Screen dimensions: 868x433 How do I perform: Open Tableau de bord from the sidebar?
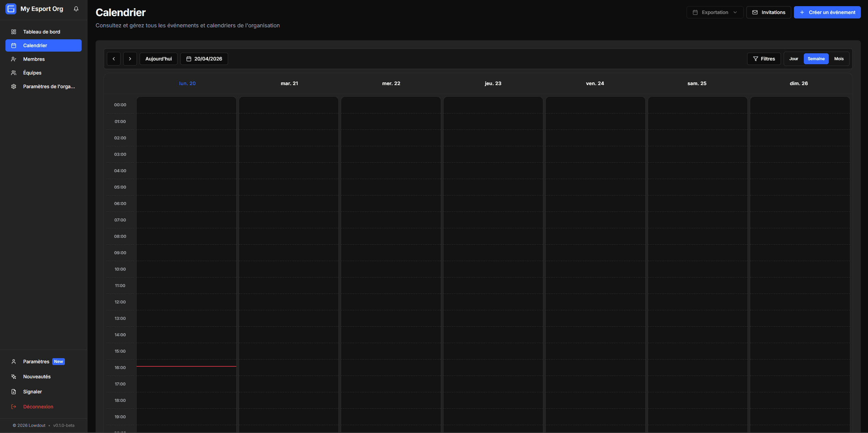[x=42, y=32]
